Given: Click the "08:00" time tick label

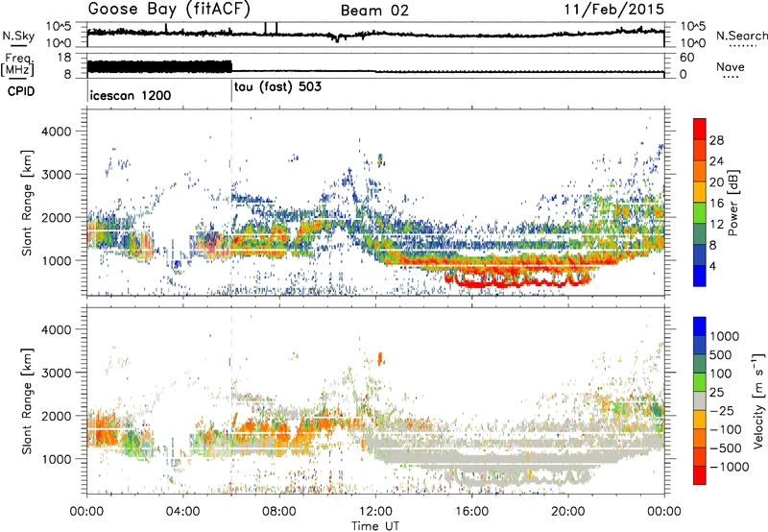Looking at the screenshot, I should (279, 512).
